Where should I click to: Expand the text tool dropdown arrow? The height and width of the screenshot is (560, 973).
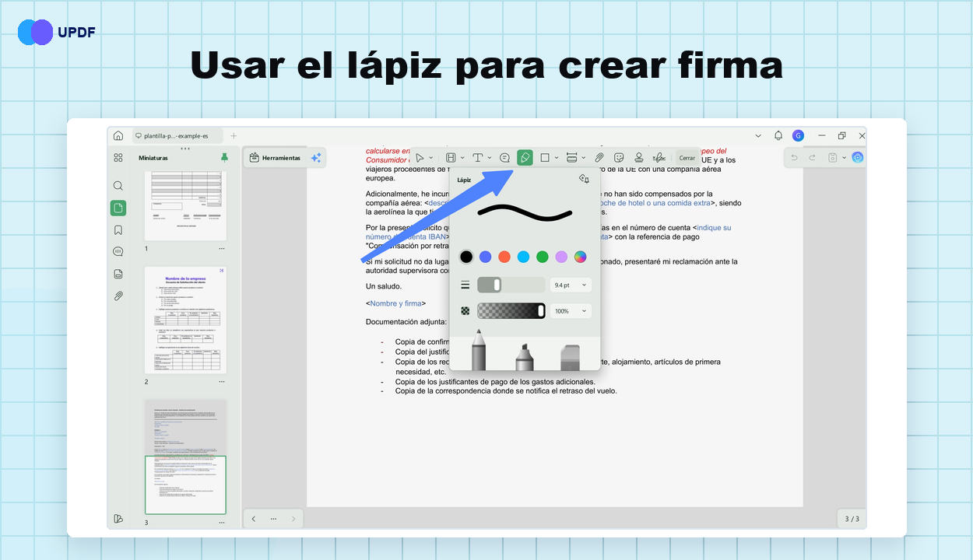[x=490, y=158]
